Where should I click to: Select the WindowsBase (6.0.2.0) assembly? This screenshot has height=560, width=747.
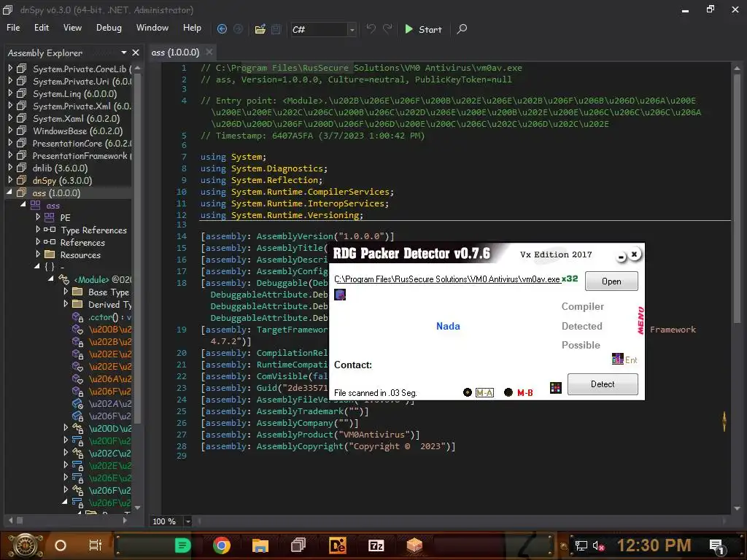pyautogui.click(x=77, y=131)
